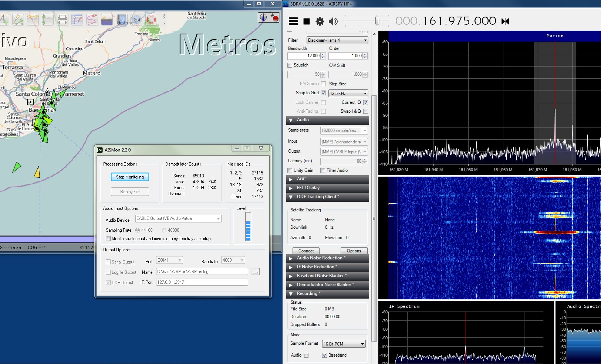Open SDR# settings gear
The height and width of the screenshot is (364, 601).
(x=320, y=21)
